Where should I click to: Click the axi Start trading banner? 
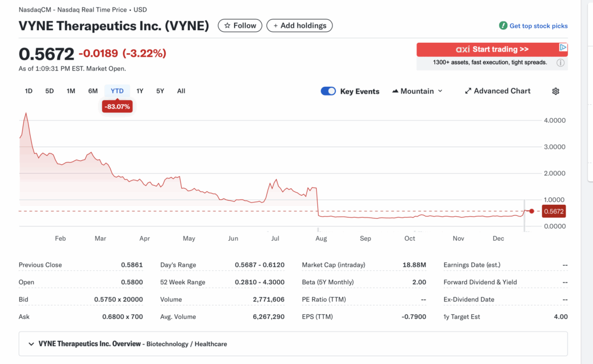click(x=491, y=49)
